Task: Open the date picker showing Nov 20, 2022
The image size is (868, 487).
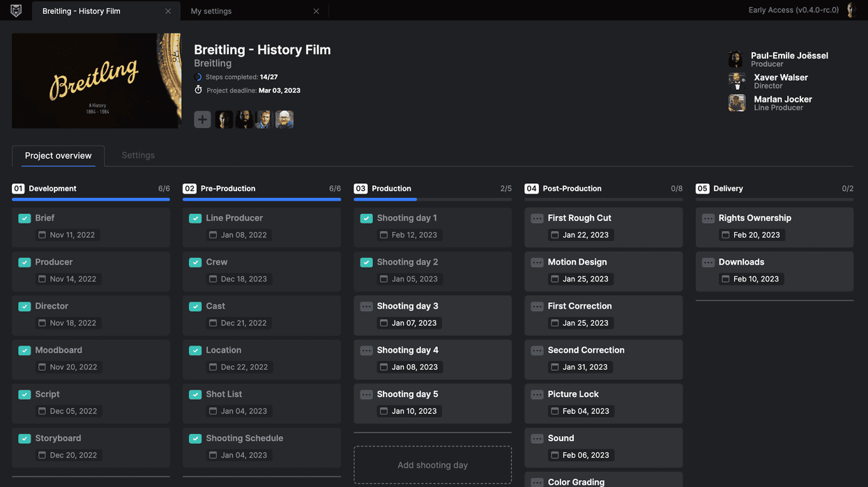Action: 68,366
